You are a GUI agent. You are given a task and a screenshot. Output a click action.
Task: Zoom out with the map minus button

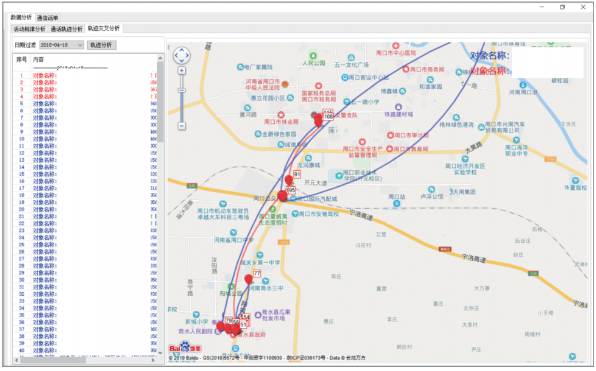click(182, 125)
